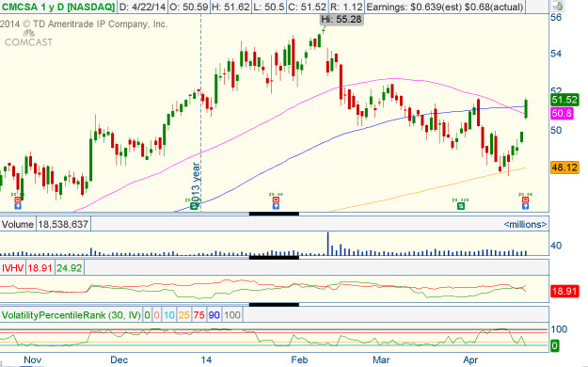The height and width of the screenshot is (367, 588).
Task: Click red 18.91 axis label of IVHV panel
Action: (x=564, y=291)
